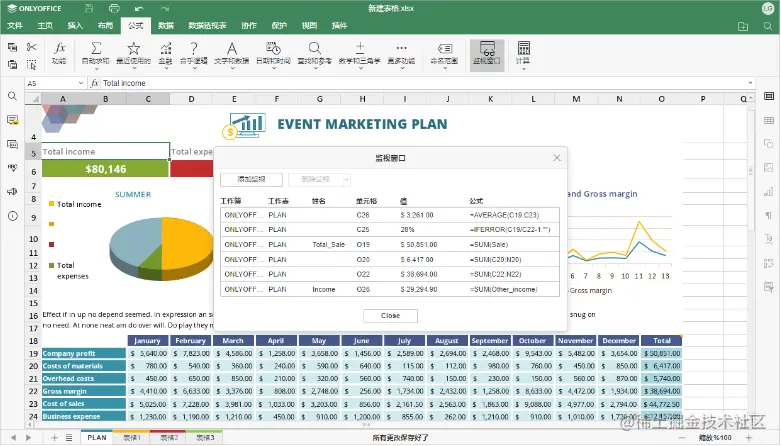Viewport: 781px width, 446px height.
Task: Select the watch row with =SUM(Other_income)
Action: 390,290
